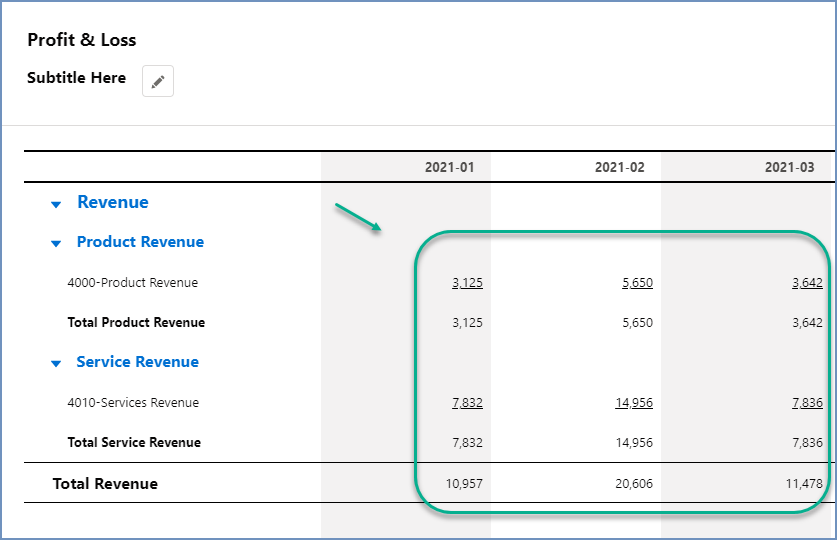Click the 4010-Services Revenue account row label
Screen dimensions: 837x540
(x=133, y=403)
